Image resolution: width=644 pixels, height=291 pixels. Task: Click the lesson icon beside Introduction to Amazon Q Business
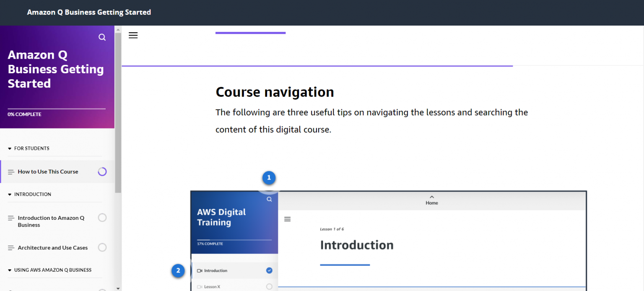pyautogui.click(x=11, y=218)
